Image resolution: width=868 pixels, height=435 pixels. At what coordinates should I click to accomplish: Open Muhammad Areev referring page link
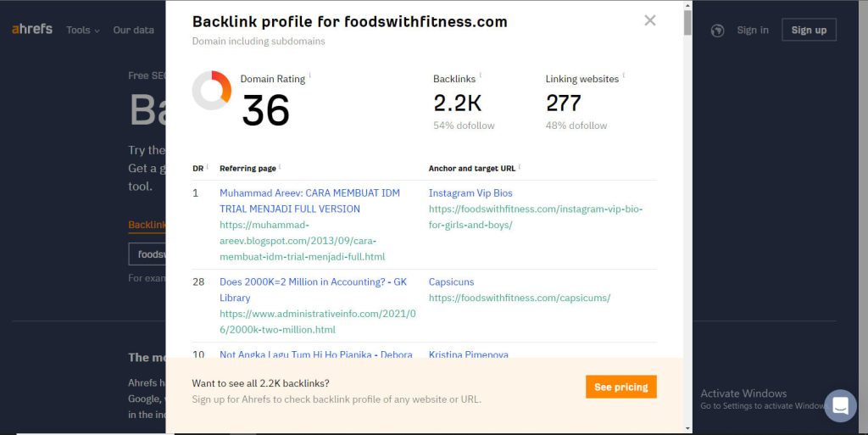coord(309,201)
